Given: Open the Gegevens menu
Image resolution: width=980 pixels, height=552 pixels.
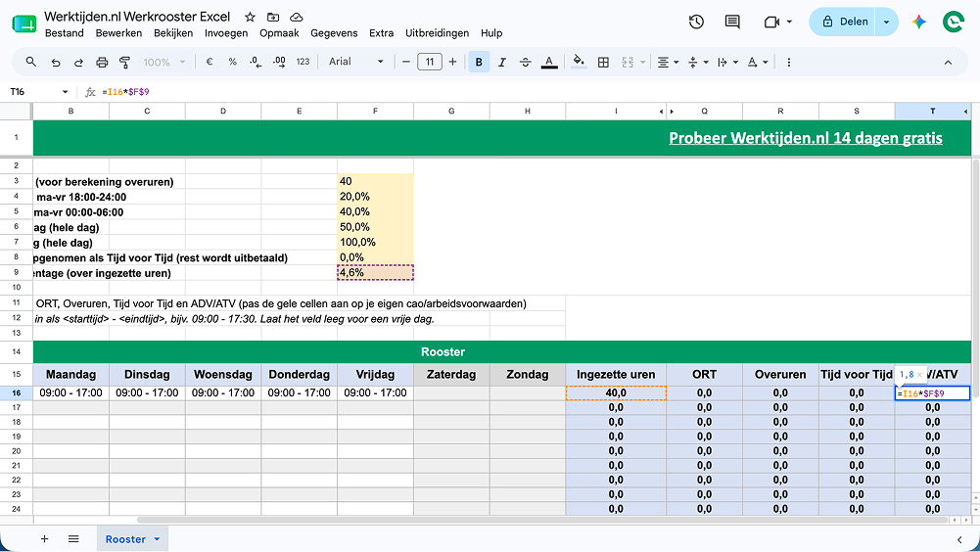Looking at the screenshot, I should point(335,33).
